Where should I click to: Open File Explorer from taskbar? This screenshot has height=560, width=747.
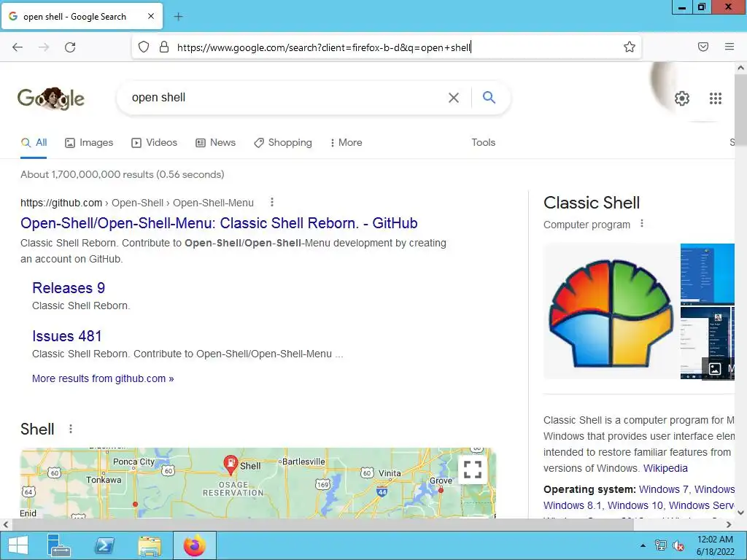[x=150, y=545]
